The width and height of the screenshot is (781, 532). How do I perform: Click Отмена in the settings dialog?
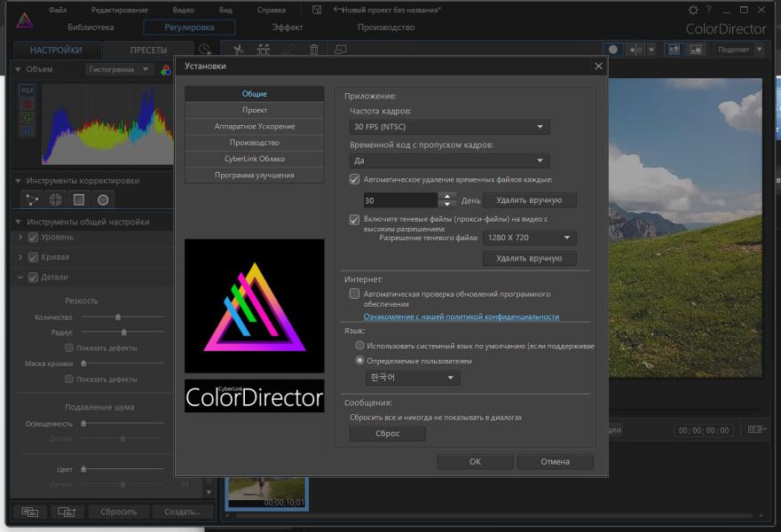click(556, 462)
